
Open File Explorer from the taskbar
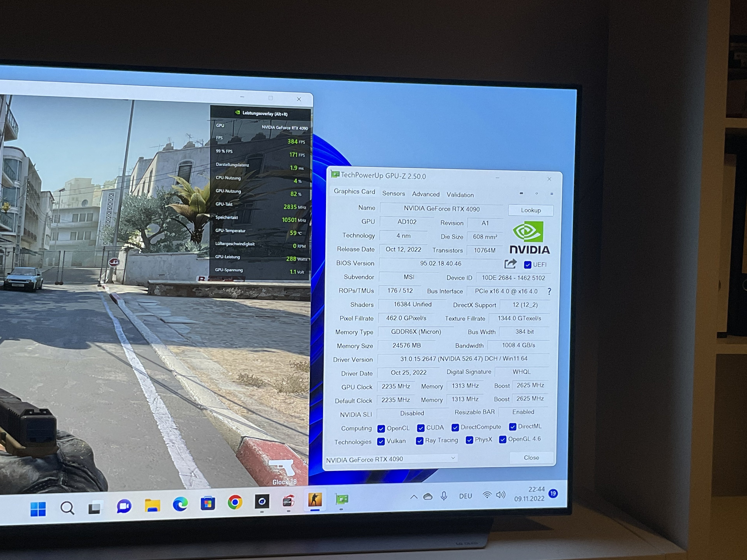click(x=152, y=505)
